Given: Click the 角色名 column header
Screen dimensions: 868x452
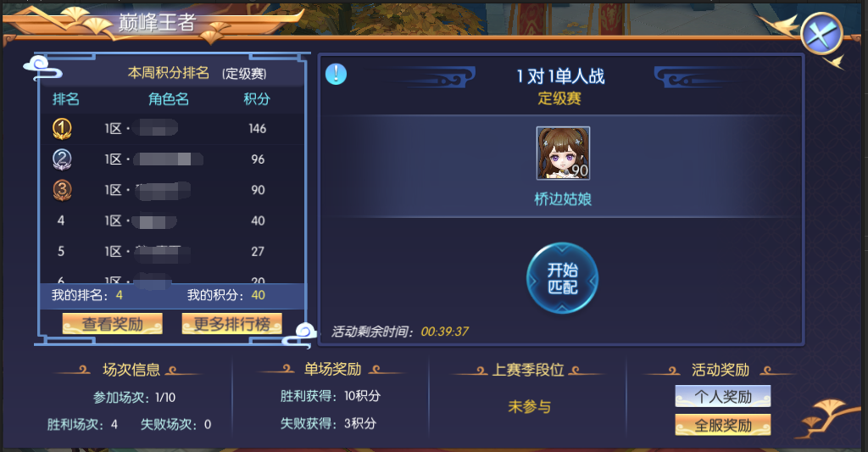Looking at the screenshot, I should [x=169, y=99].
